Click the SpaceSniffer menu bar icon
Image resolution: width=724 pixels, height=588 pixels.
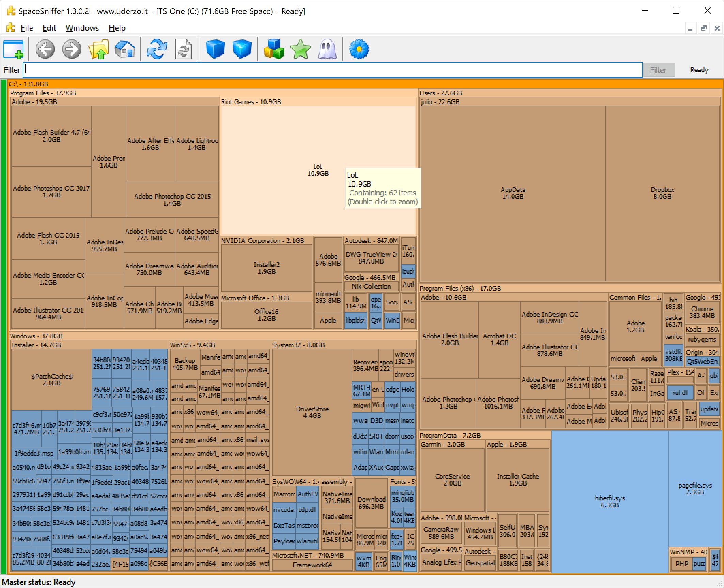tap(11, 28)
